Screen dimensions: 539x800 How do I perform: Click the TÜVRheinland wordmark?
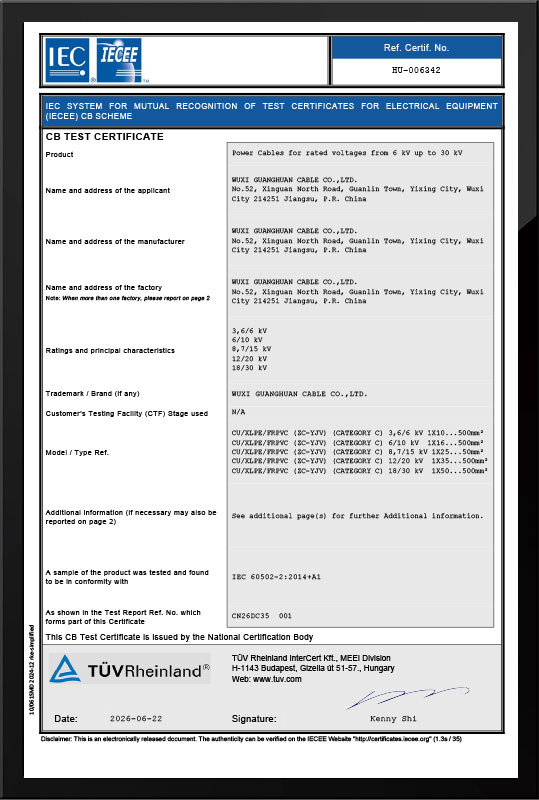[148, 670]
